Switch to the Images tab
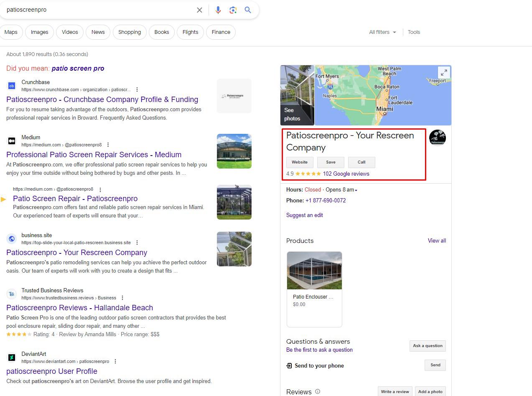Screen dimensions: 532x396 point(39,32)
